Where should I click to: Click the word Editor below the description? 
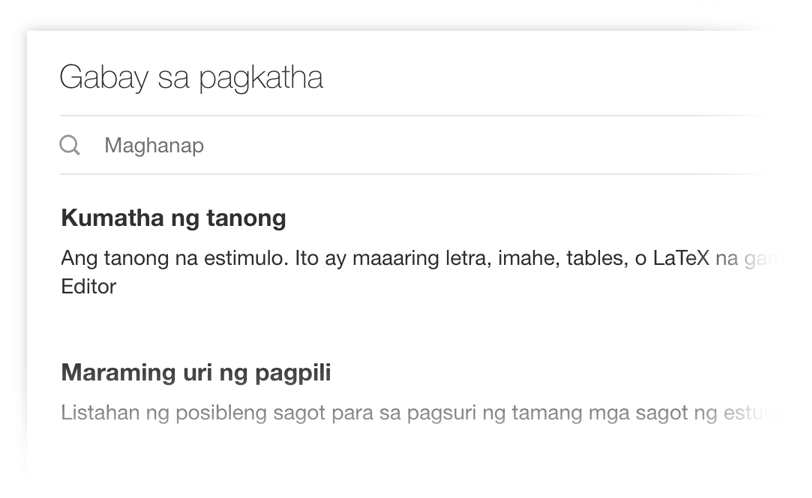click(89, 286)
